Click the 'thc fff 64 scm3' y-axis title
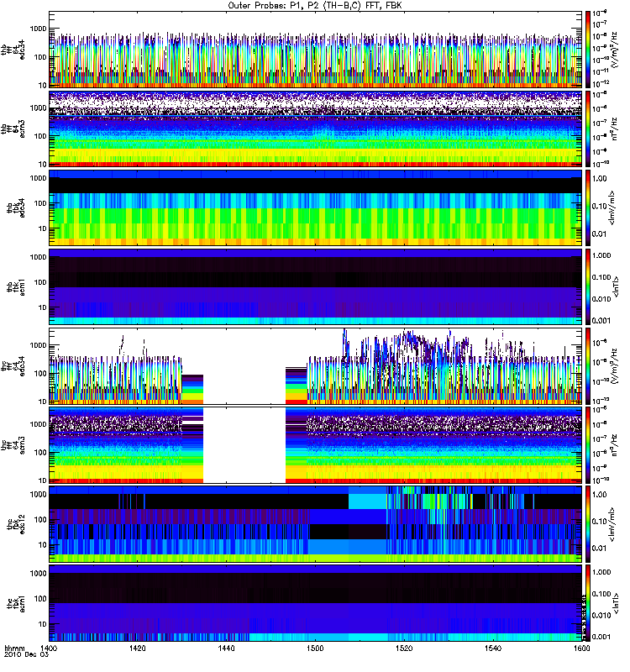 [13, 445]
